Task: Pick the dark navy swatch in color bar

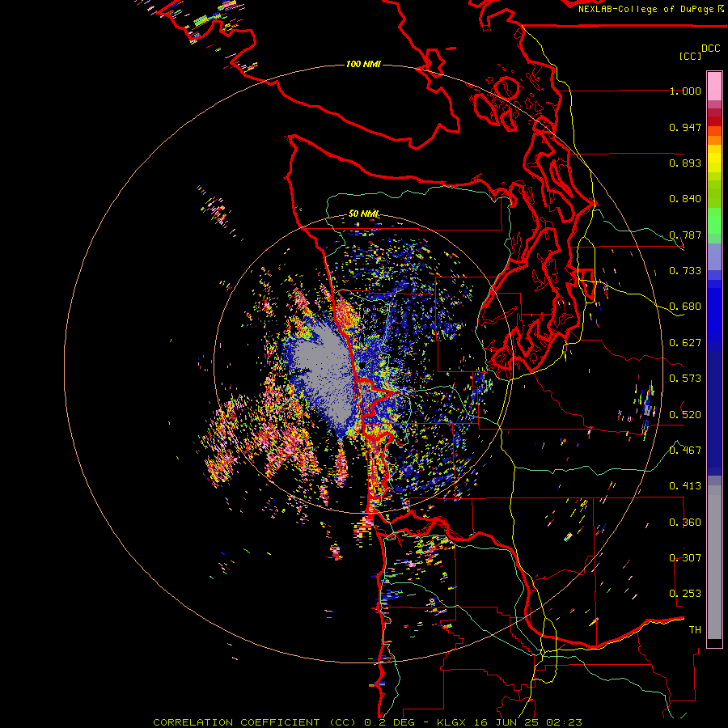Action: coord(714,409)
